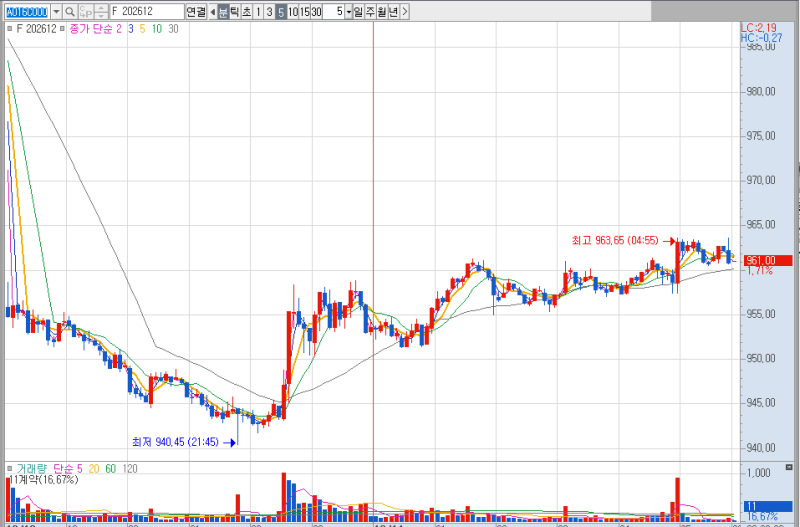
Task: Click the green 60 volume average legend
Action: (x=111, y=468)
